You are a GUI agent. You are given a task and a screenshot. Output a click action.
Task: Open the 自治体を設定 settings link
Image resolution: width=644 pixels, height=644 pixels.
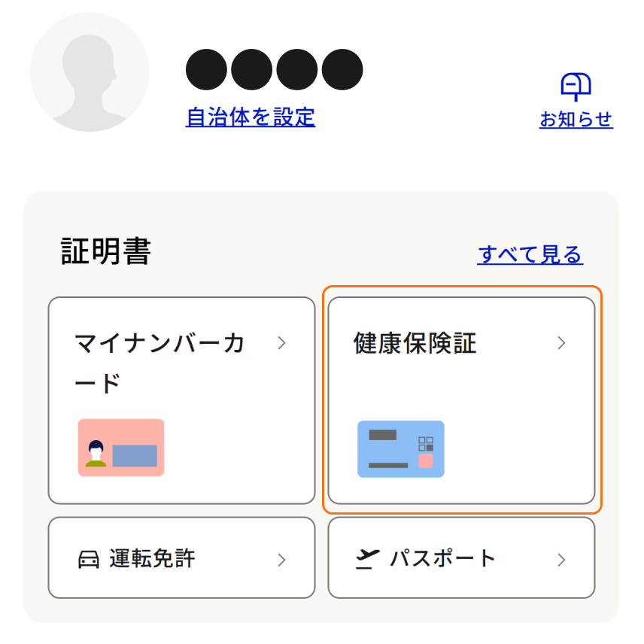251,117
